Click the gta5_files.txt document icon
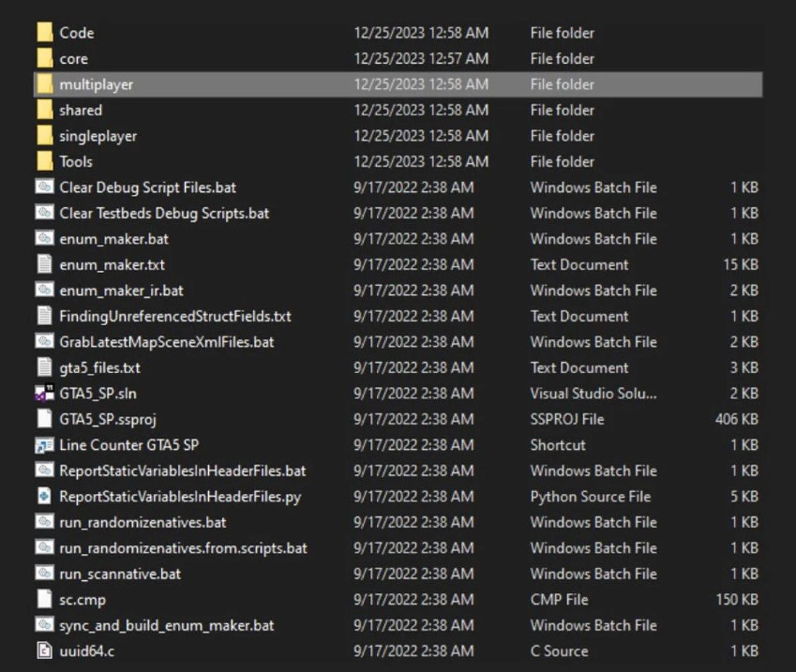The image size is (796, 672). (45, 367)
